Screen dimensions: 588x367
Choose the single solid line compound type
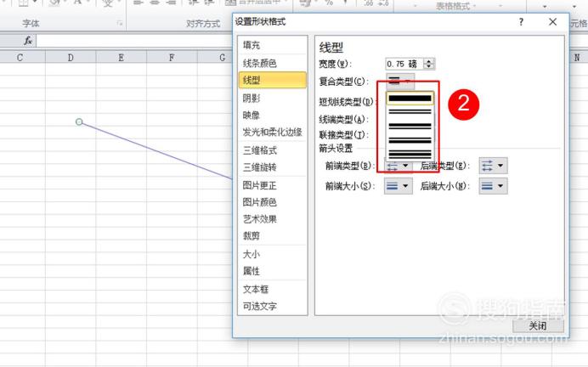[x=410, y=99]
